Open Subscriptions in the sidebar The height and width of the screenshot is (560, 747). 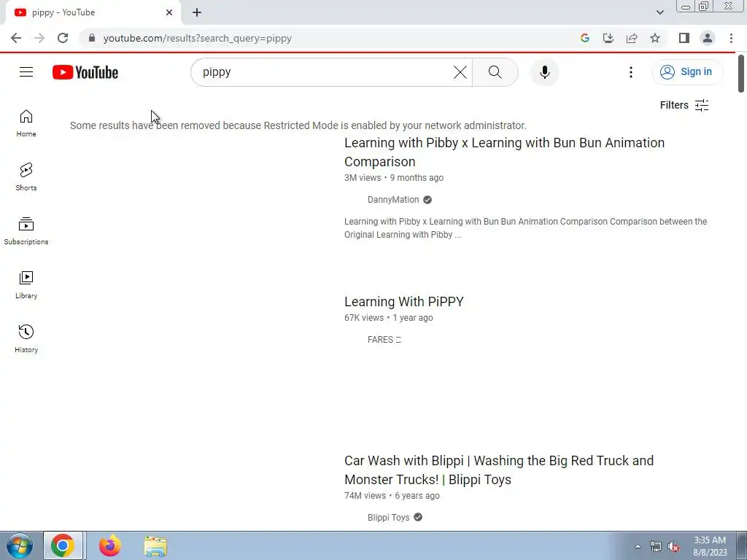coord(26,231)
